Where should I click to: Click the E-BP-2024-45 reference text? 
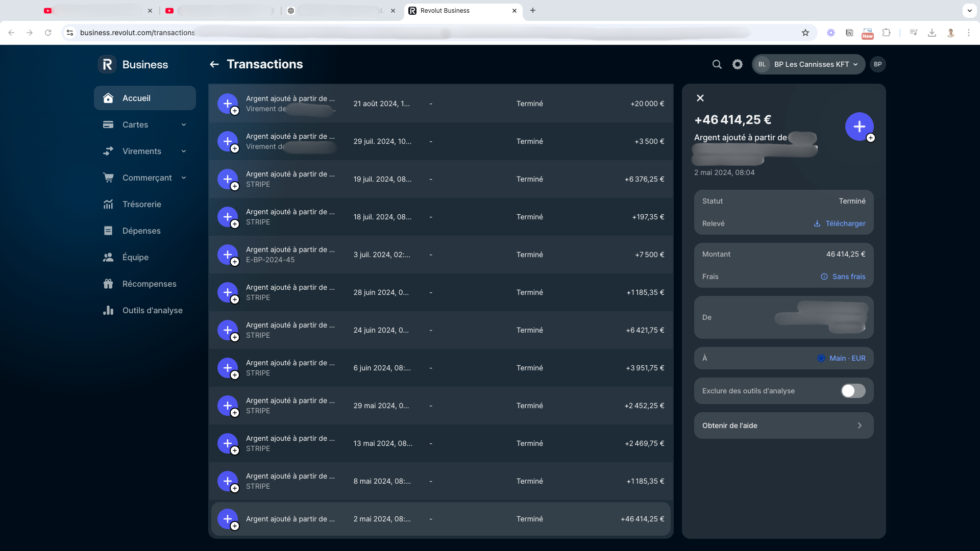pos(270,260)
